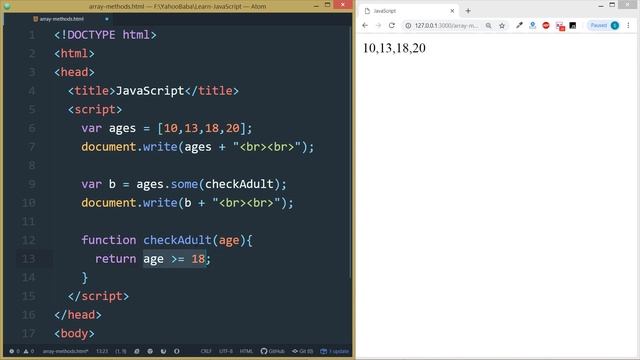
Task: Click the array-methods.html file name in status bar
Action: [65, 351]
